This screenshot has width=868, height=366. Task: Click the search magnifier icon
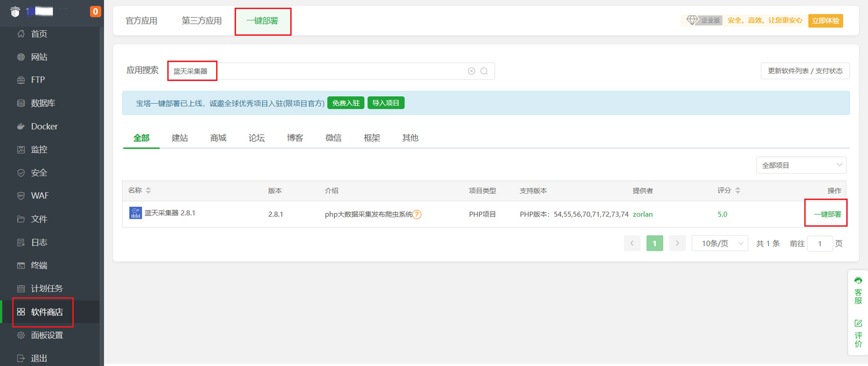click(484, 71)
